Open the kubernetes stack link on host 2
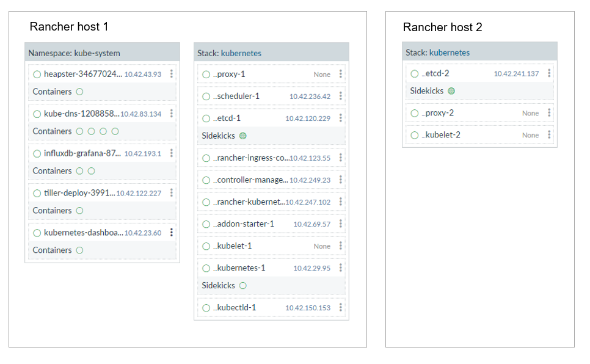This screenshot has height=364, width=590. (x=450, y=53)
